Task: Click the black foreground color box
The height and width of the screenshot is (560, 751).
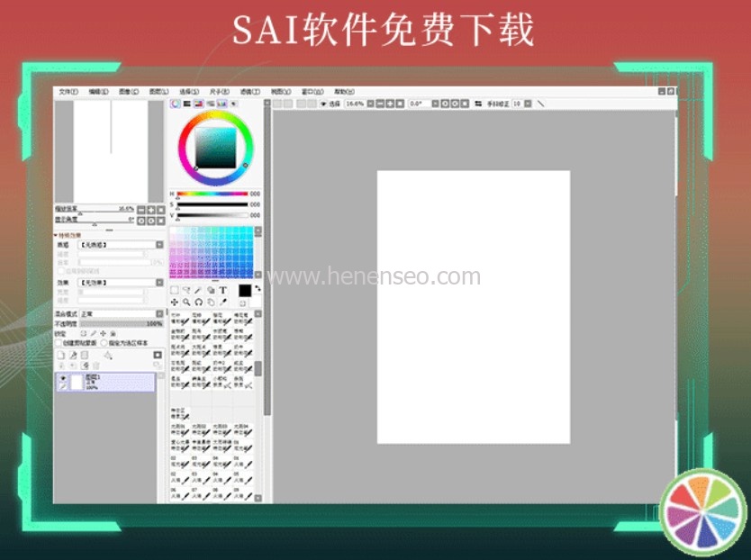Action: click(245, 291)
